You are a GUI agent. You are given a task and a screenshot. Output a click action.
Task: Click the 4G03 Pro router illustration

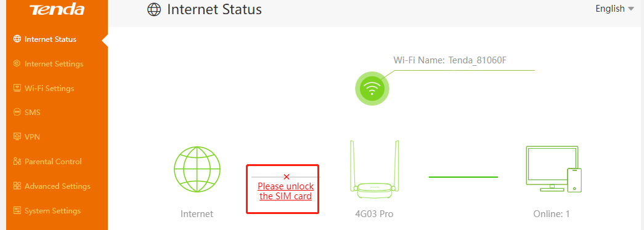pos(374,167)
